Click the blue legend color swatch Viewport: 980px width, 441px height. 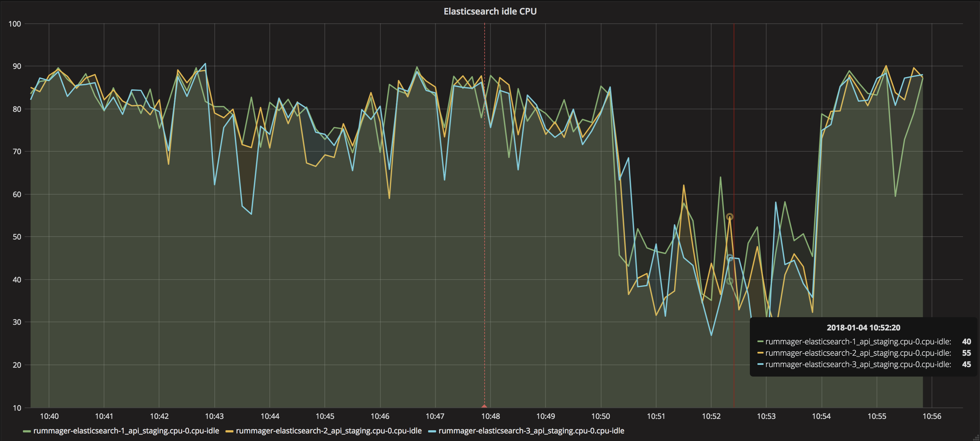click(432, 431)
